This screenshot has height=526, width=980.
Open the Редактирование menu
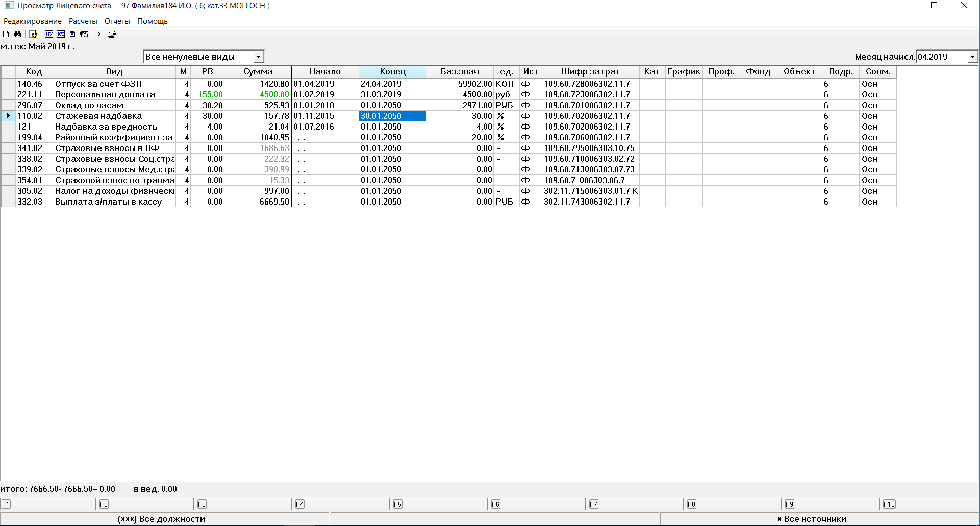point(33,21)
